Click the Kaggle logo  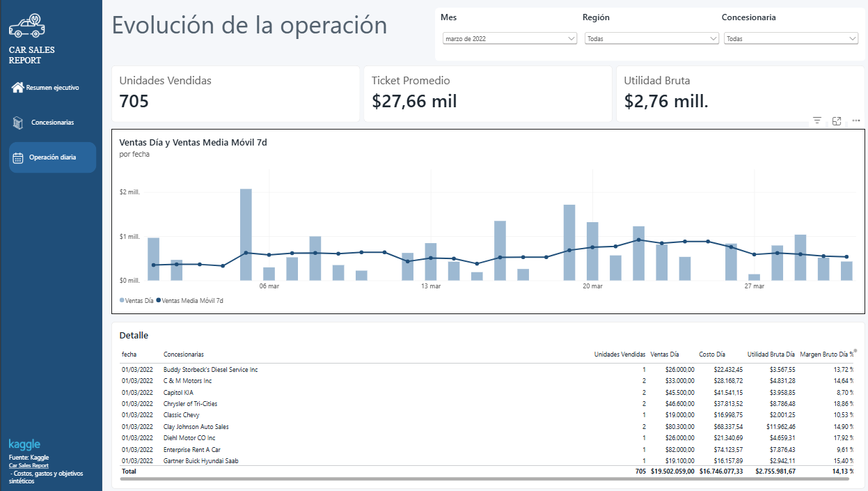coord(24,444)
